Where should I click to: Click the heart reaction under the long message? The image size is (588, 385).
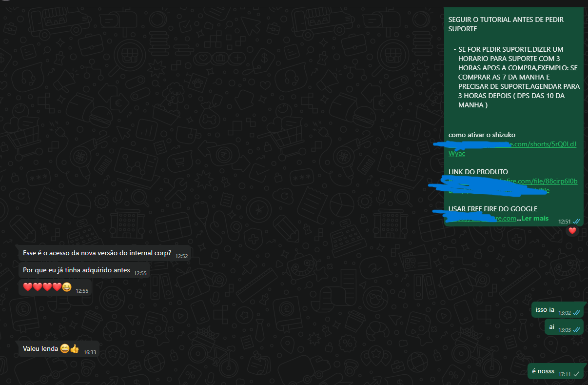click(572, 231)
